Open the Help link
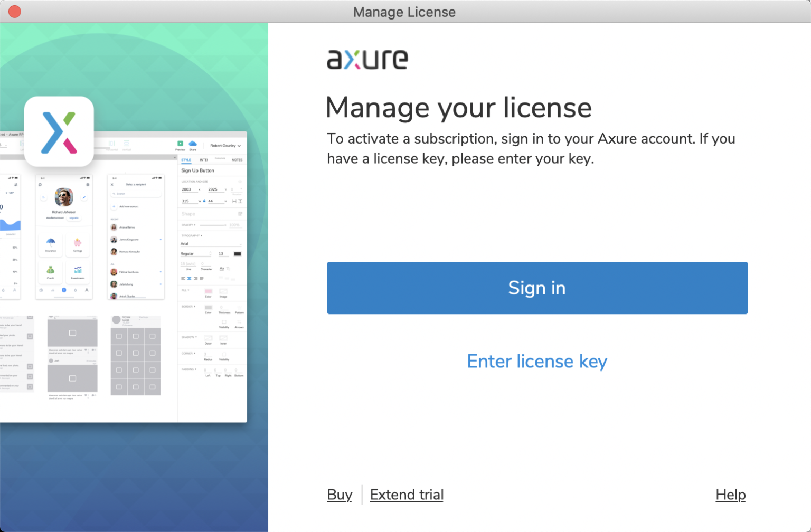The height and width of the screenshot is (532, 811). coord(731,495)
